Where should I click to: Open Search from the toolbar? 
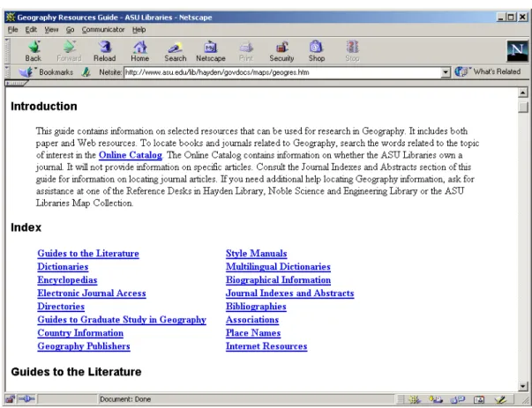(x=176, y=51)
